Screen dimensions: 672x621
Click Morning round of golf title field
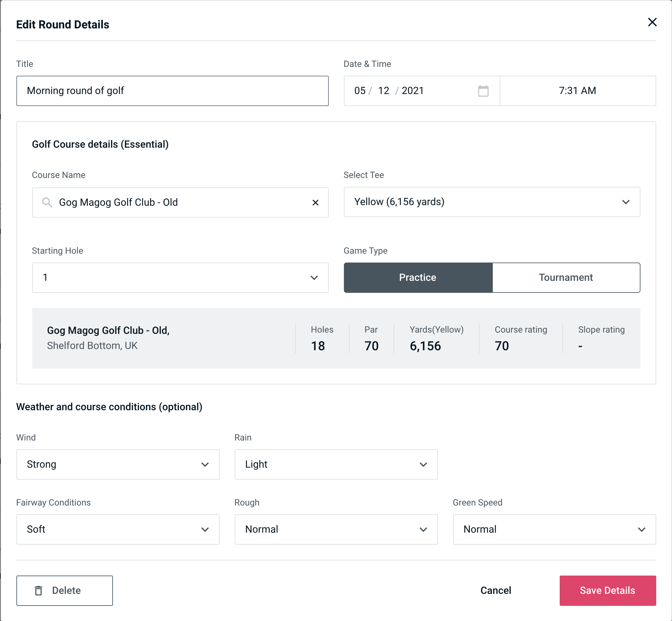point(173,91)
